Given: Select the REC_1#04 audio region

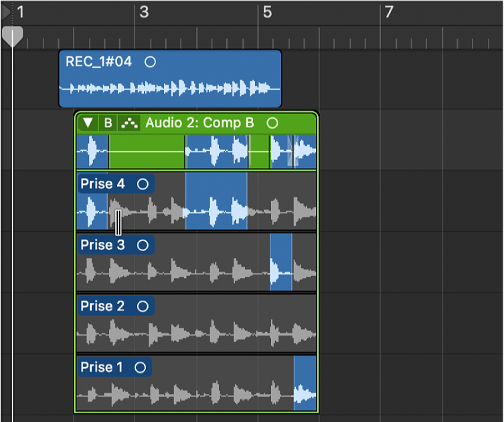Looking at the screenshot, I should tap(170, 79).
